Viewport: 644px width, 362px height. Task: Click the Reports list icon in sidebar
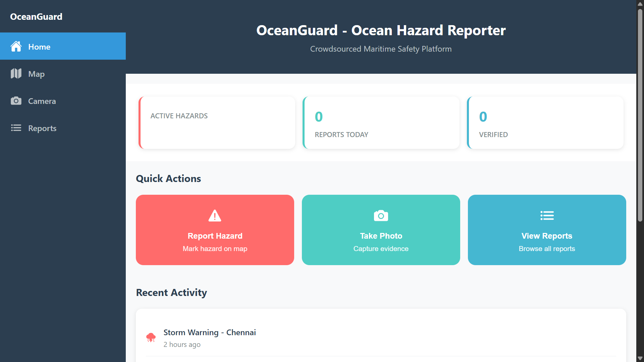click(x=16, y=128)
